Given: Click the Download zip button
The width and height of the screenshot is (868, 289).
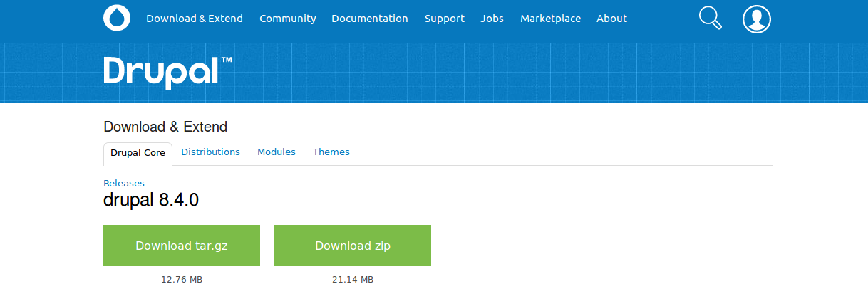Looking at the screenshot, I should pos(353,246).
